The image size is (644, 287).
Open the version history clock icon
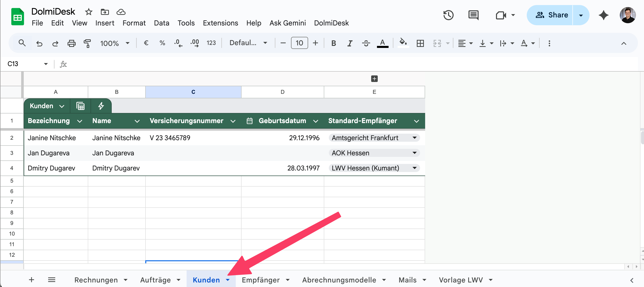click(448, 15)
